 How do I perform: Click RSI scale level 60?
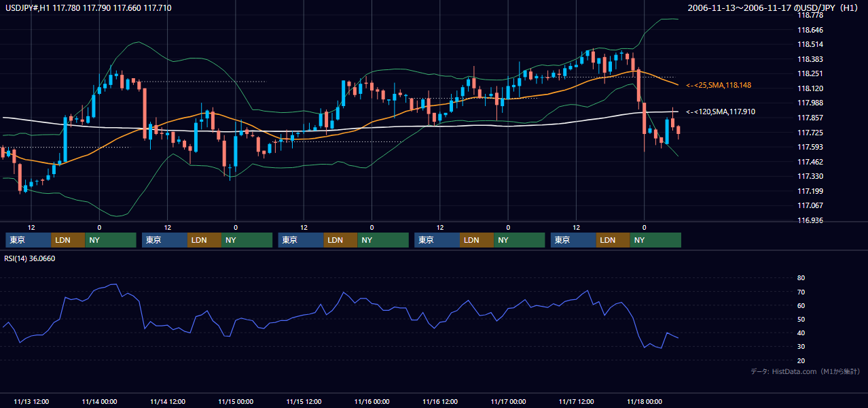[801, 305]
